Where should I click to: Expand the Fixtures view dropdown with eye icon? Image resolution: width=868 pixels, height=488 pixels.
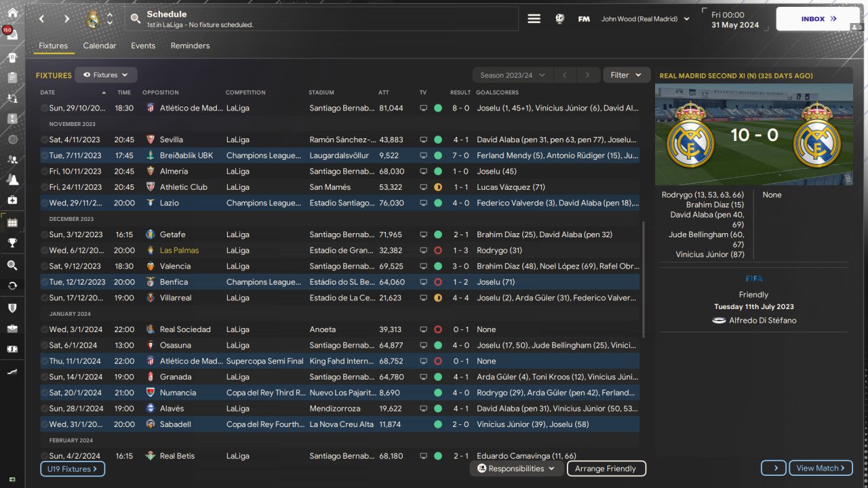tap(106, 75)
